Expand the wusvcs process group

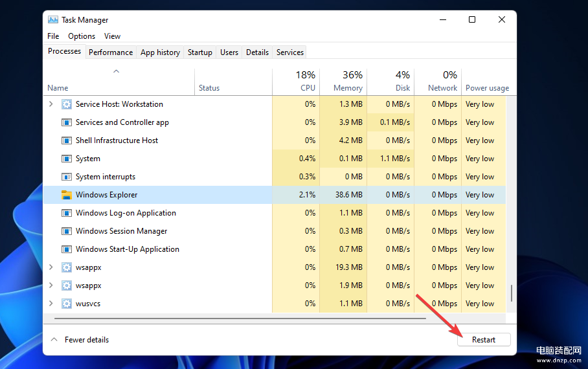(x=51, y=304)
